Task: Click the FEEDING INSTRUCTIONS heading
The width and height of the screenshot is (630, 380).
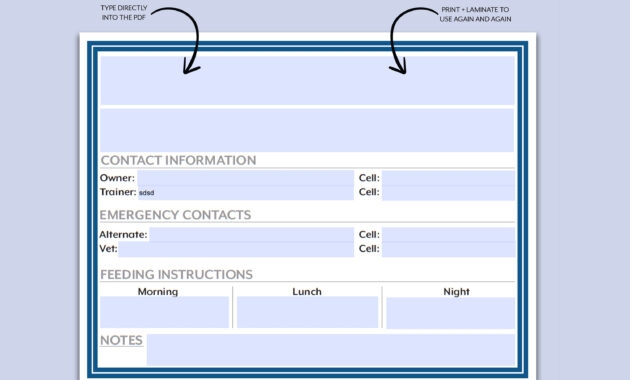Action: tap(176, 274)
